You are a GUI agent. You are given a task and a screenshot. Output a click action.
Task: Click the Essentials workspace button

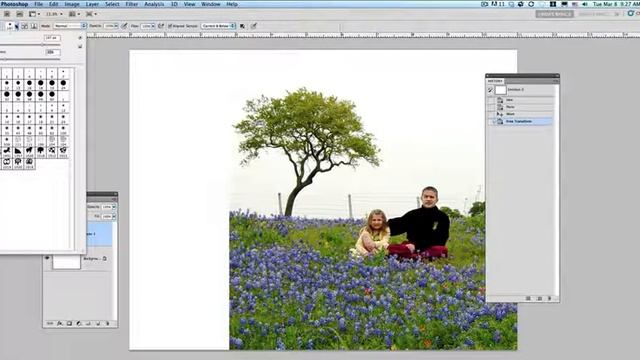tap(554, 14)
